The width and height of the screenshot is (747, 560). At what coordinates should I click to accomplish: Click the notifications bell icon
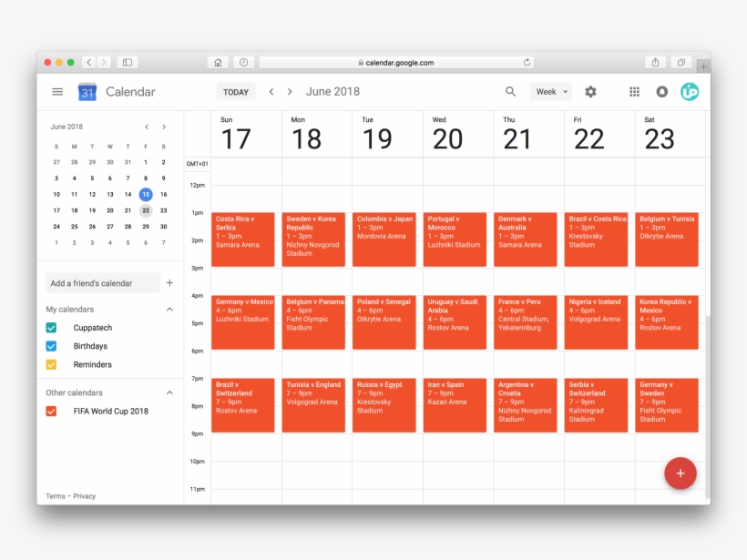click(x=660, y=91)
